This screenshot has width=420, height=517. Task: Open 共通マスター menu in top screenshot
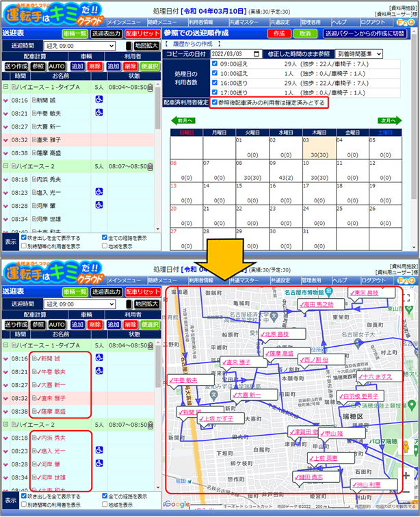244,22
